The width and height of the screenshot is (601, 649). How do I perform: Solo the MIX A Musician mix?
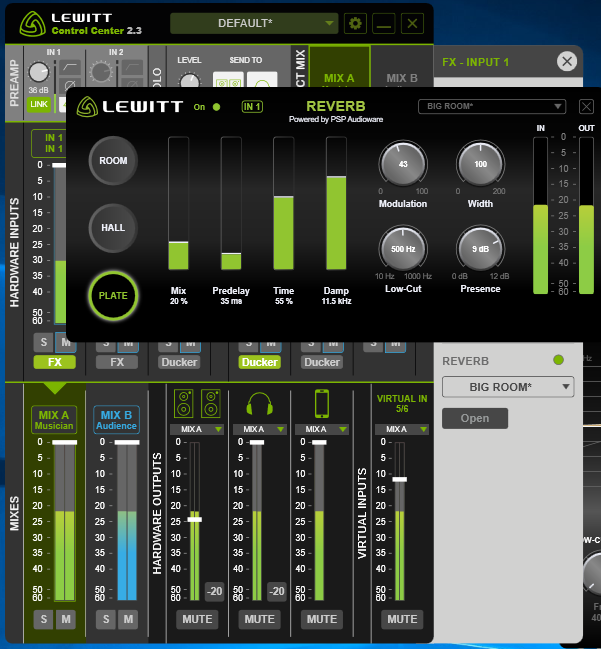tap(43, 619)
